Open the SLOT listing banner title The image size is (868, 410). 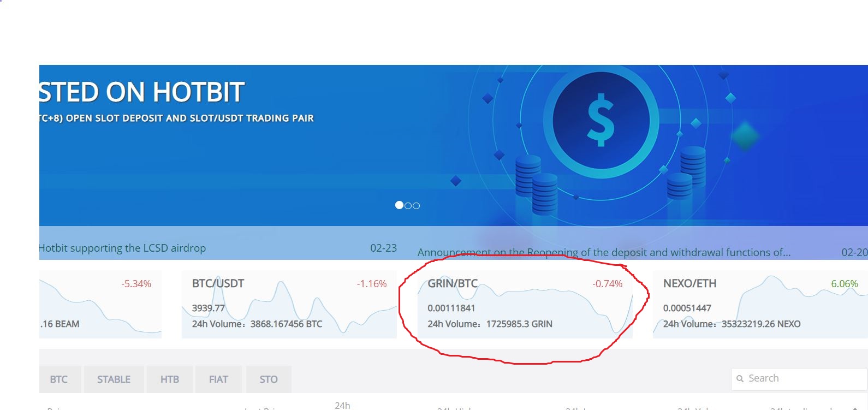pyautogui.click(x=142, y=92)
